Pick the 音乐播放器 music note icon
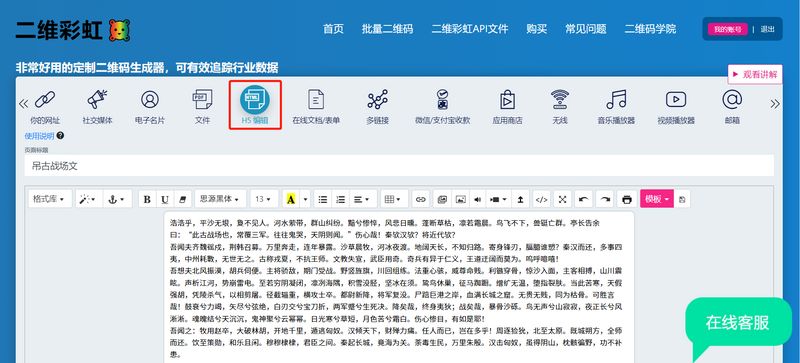 (616, 100)
